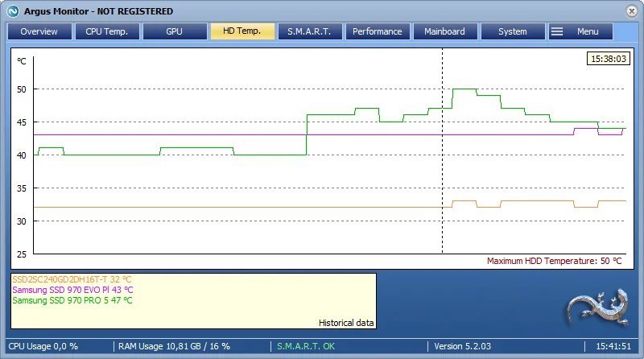Image resolution: width=644 pixels, height=359 pixels.
Task: Select the HD Temp. tab
Action: (x=242, y=31)
